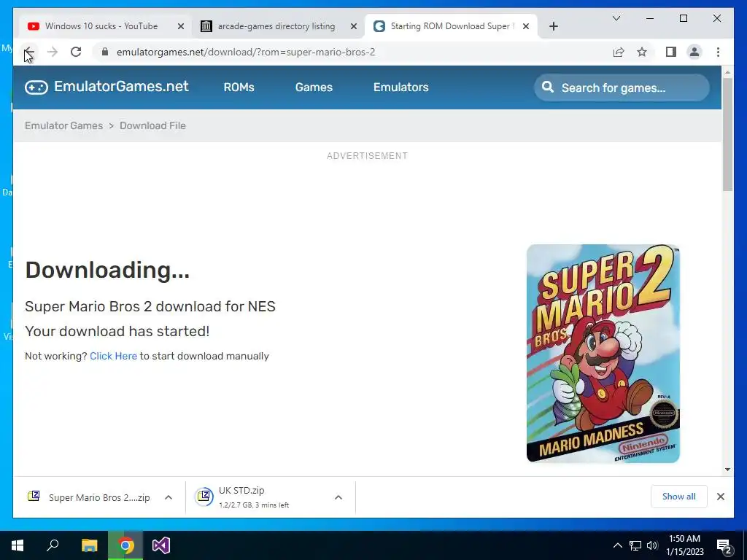
Task: Focus the Search for games field
Action: (622, 87)
